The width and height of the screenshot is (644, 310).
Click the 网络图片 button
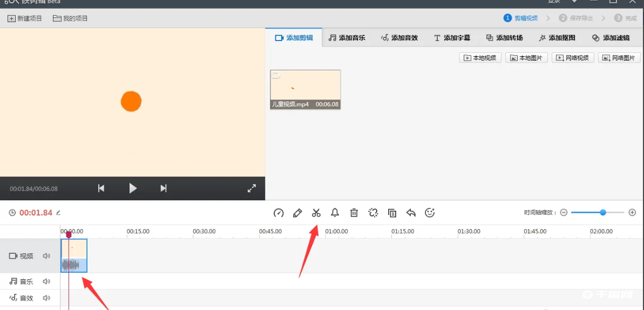point(619,58)
